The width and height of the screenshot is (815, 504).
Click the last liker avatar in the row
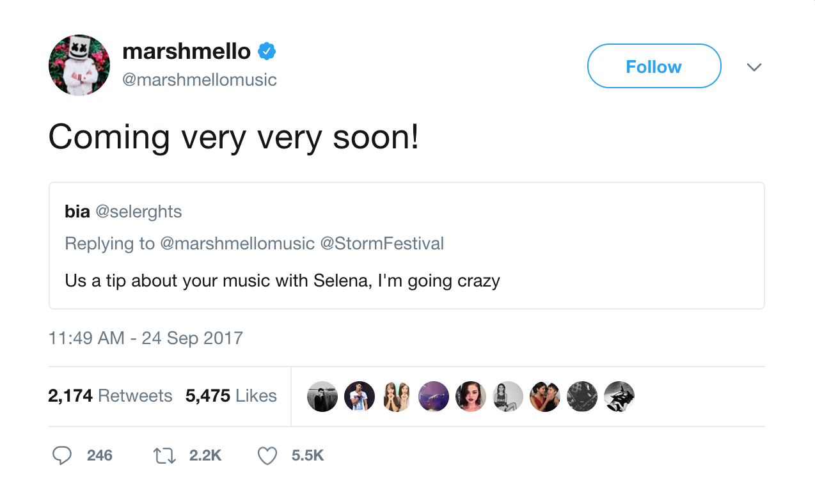[x=619, y=397]
